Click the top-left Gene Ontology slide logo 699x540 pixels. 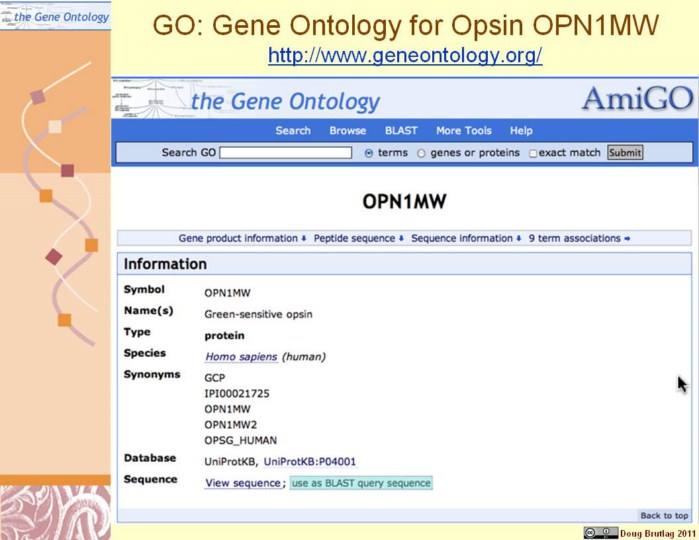(x=55, y=16)
